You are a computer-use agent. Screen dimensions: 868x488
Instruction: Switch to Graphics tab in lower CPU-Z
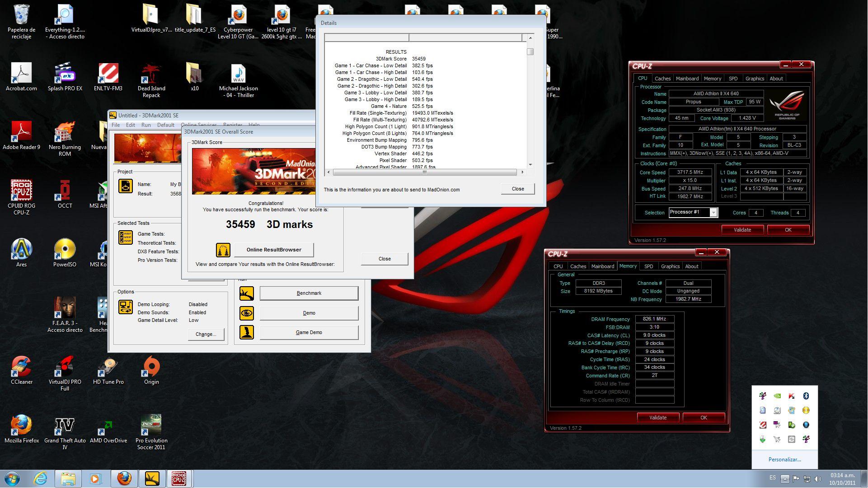pos(670,266)
